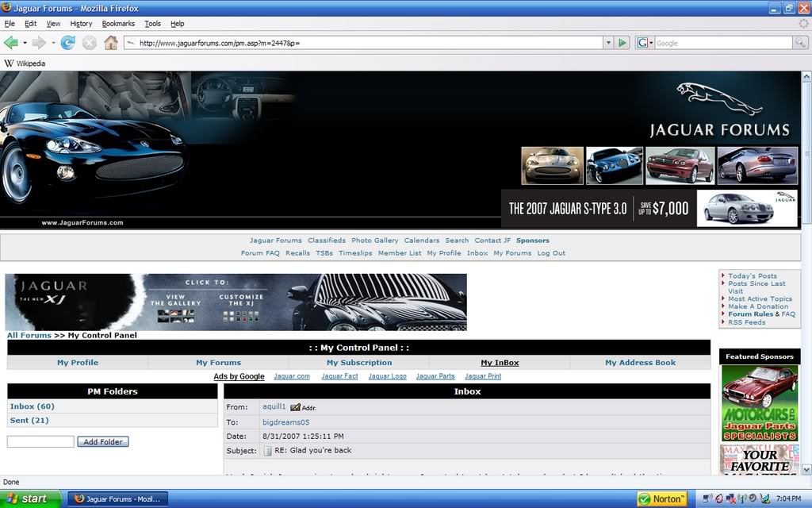Click the Firefox icon in the title bar
The height and width of the screenshot is (508, 812).
tap(6, 8)
